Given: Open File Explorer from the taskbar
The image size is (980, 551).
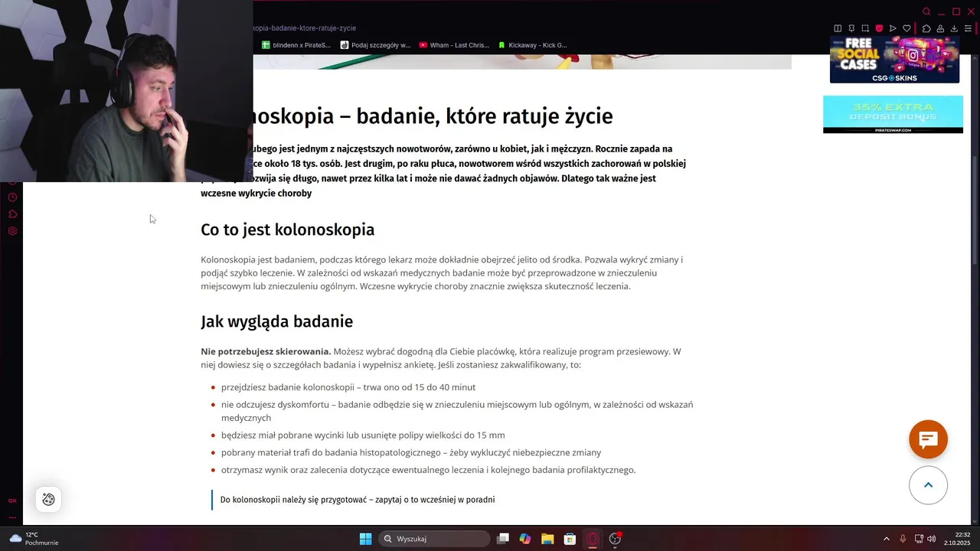Looking at the screenshot, I should [547, 539].
